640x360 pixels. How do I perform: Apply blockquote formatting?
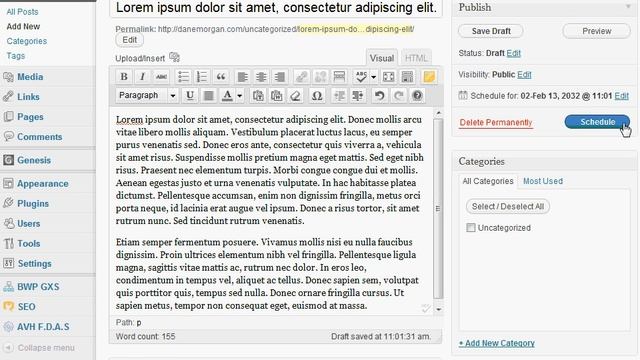tap(220, 76)
